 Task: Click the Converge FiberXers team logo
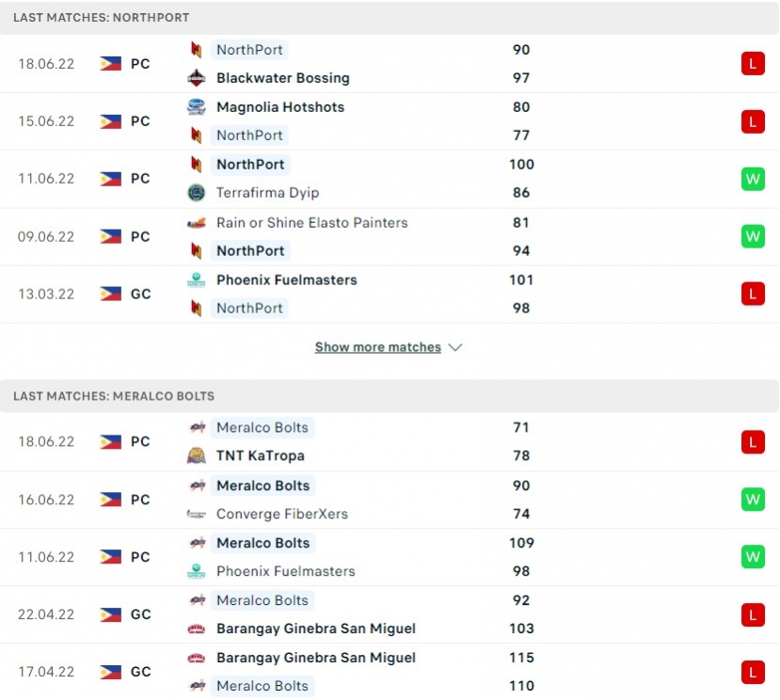tap(196, 514)
